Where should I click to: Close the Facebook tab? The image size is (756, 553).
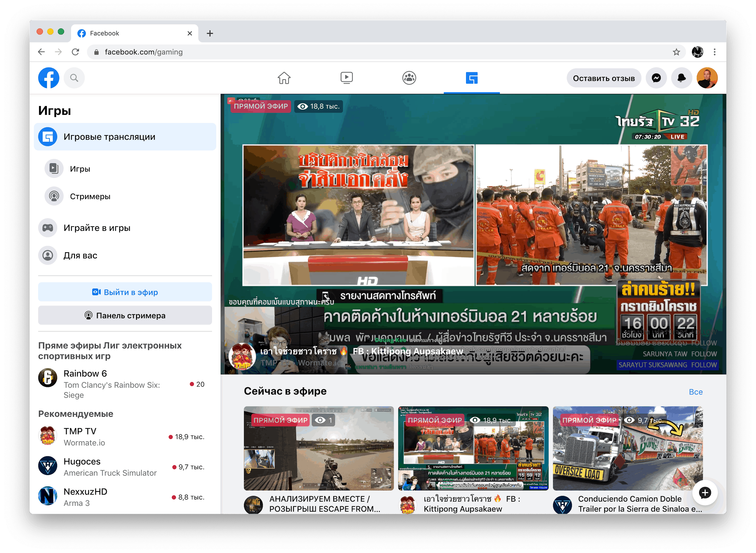[189, 33]
